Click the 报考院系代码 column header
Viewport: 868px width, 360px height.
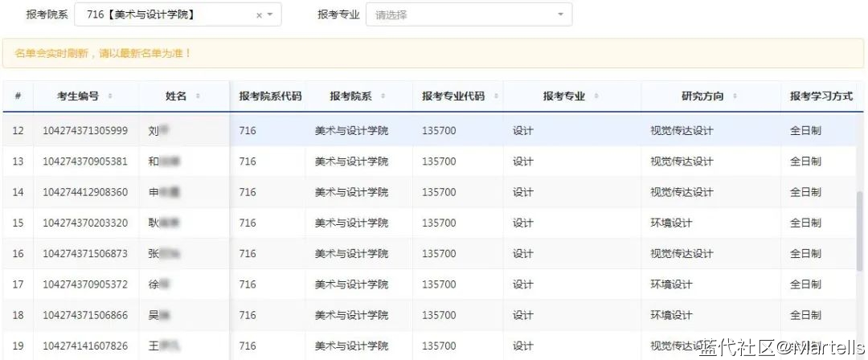270,96
